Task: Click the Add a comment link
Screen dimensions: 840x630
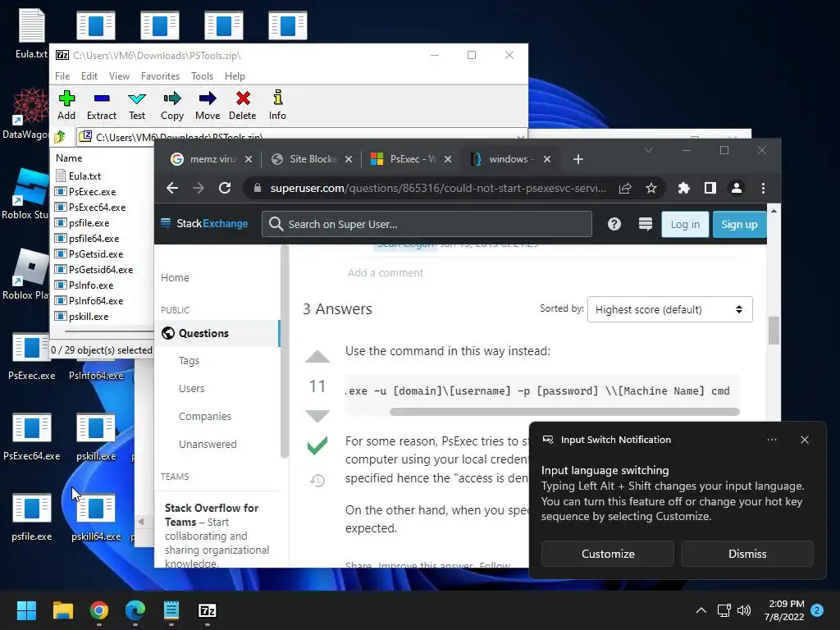Action: point(386,272)
